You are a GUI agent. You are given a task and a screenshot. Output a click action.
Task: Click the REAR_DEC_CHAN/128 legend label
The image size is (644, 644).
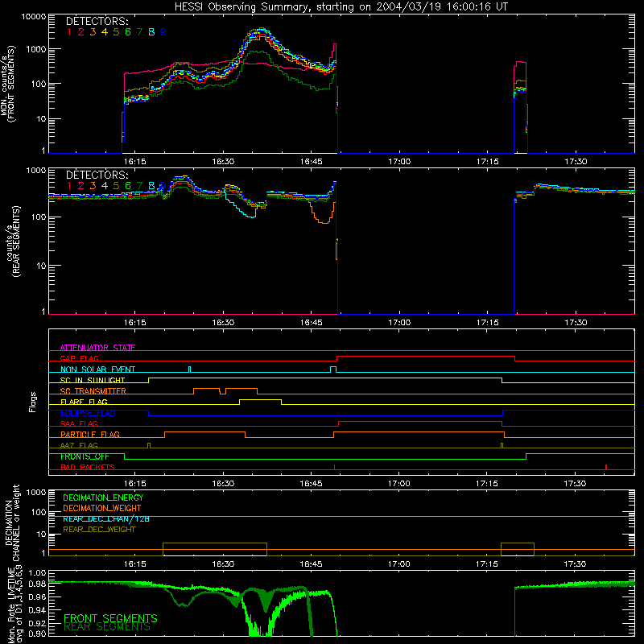click(x=106, y=518)
